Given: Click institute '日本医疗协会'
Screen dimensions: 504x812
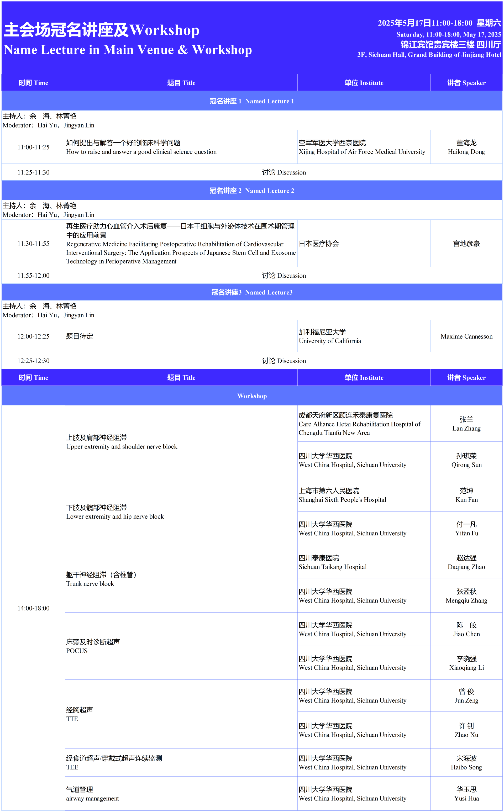Looking at the screenshot, I should click(319, 244).
